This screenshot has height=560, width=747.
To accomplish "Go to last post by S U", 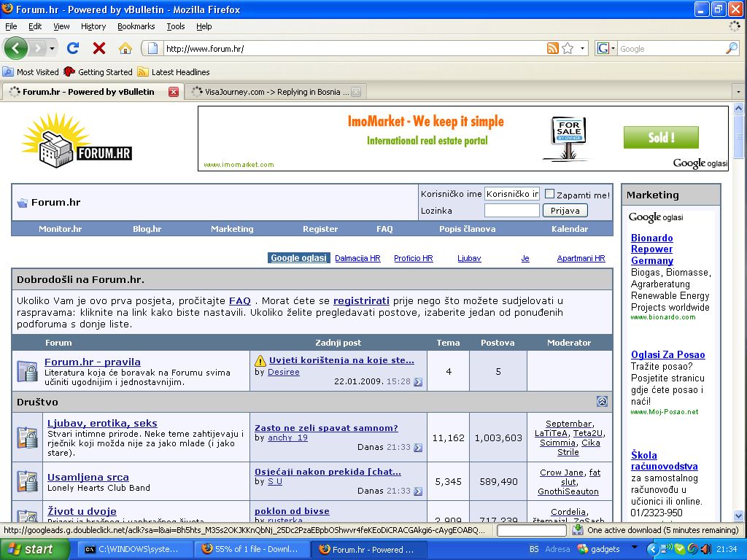I will [x=418, y=491].
